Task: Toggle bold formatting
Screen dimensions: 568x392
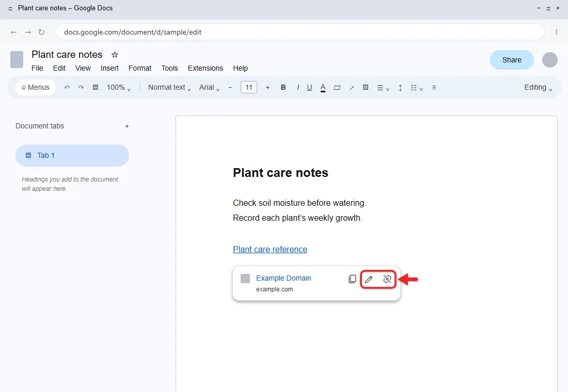Action: [x=283, y=87]
